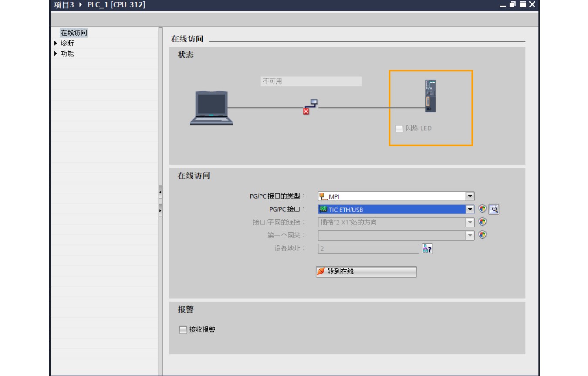Open the PG/PC 接口的类型 dropdown showing MPI
588x376 pixels.
(470, 196)
